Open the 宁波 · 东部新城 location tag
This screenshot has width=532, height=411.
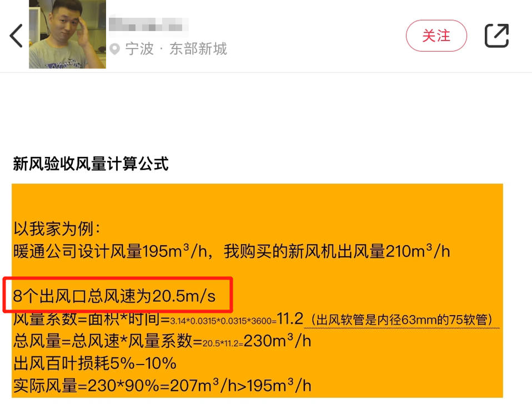point(175,49)
